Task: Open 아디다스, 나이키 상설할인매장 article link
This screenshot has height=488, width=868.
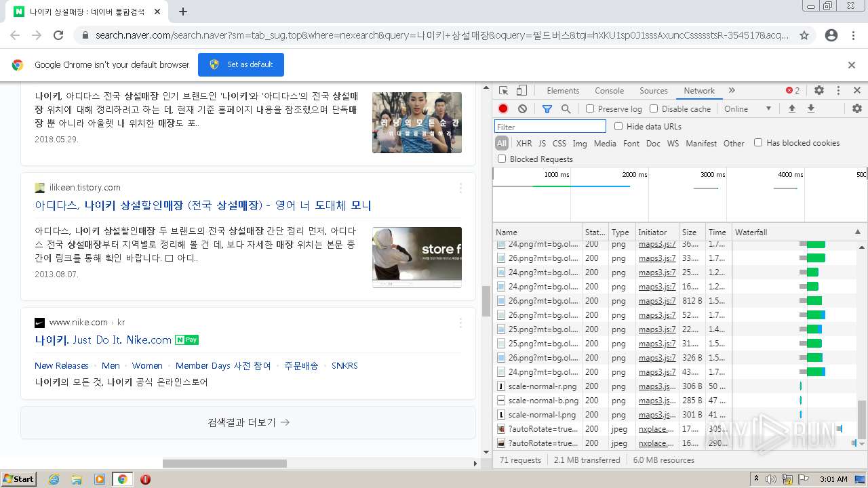Action: 203,205
